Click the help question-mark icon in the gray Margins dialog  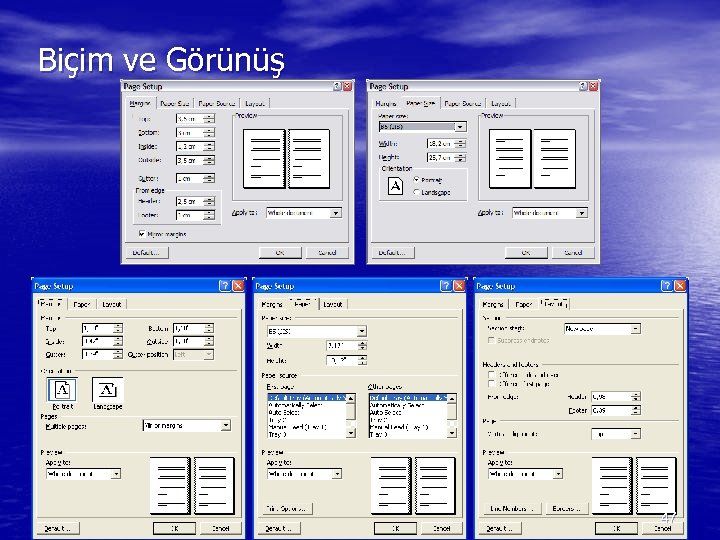(x=337, y=86)
